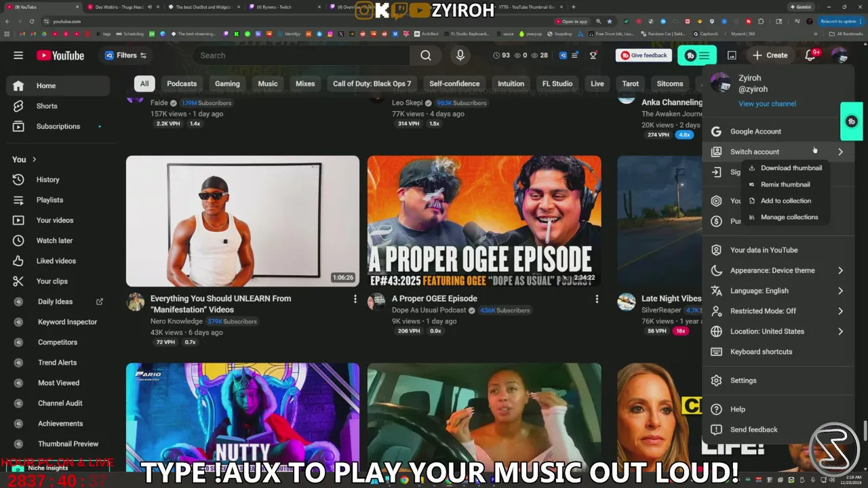
Task: Select the Gaming filter chip
Action: point(227,84)
